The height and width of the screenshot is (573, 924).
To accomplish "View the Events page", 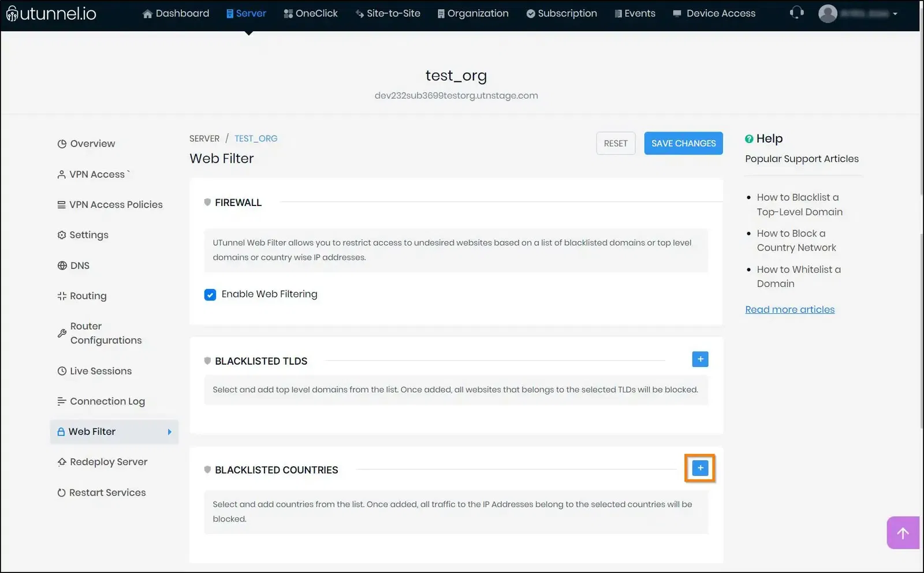I will (635, 13).
